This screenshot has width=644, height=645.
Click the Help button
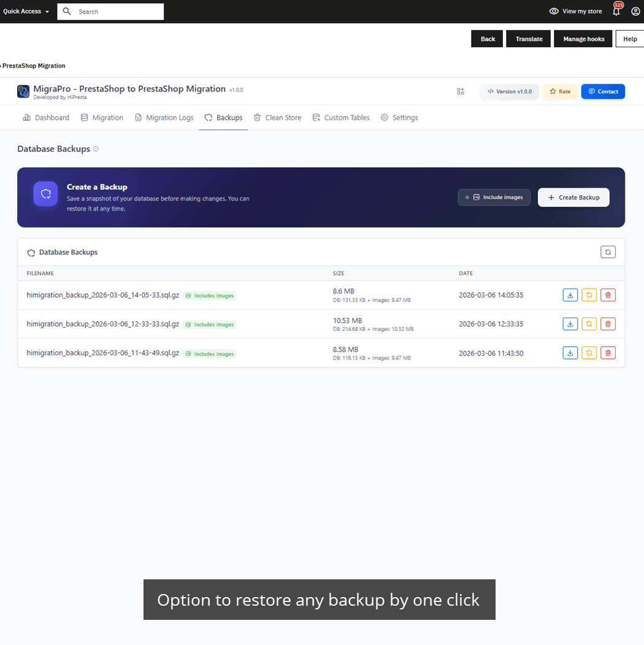[630, 39]
